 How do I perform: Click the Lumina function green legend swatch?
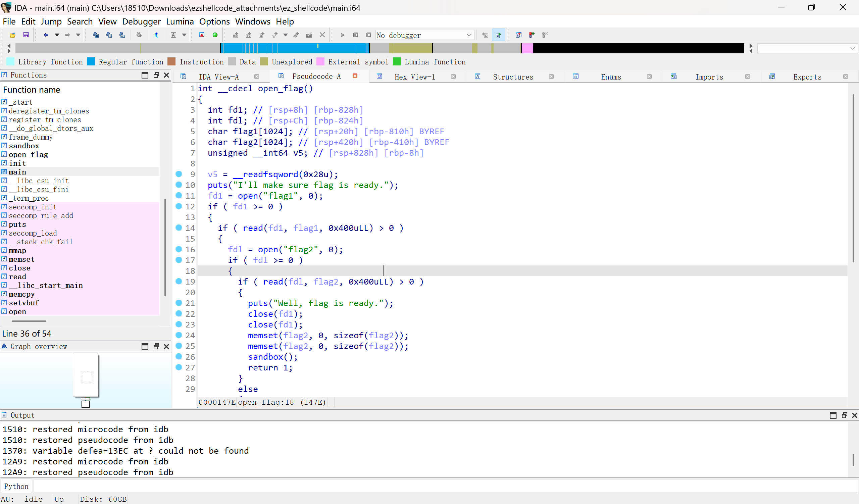click(x=397, y=62)
